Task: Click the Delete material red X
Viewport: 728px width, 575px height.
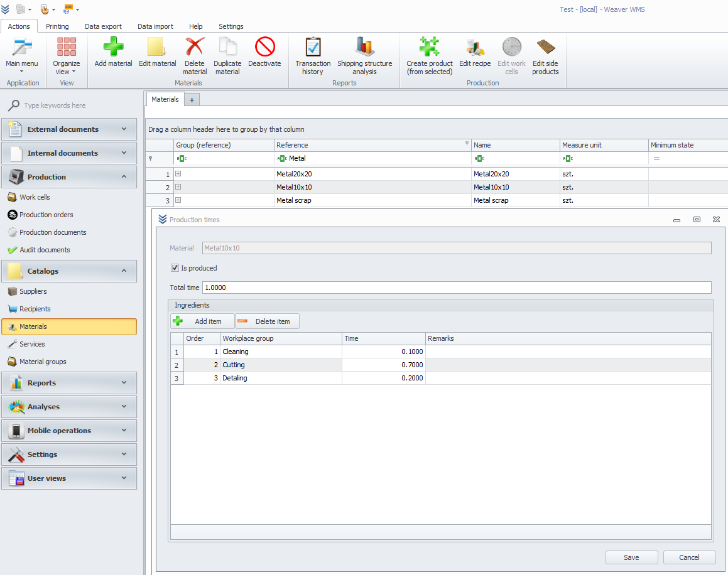Action: 195,47
